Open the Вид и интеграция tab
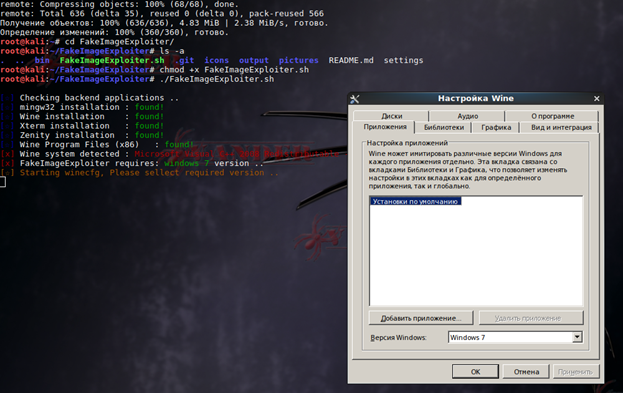Viewport: 623px width, 393px height. [x=561, y=127]
